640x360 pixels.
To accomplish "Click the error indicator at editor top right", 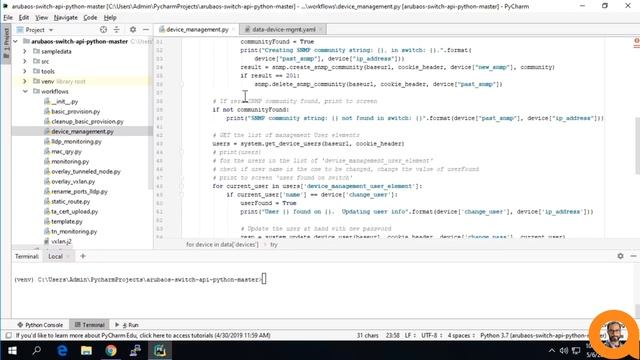I will pyautogui.click(x=636, y=42).
